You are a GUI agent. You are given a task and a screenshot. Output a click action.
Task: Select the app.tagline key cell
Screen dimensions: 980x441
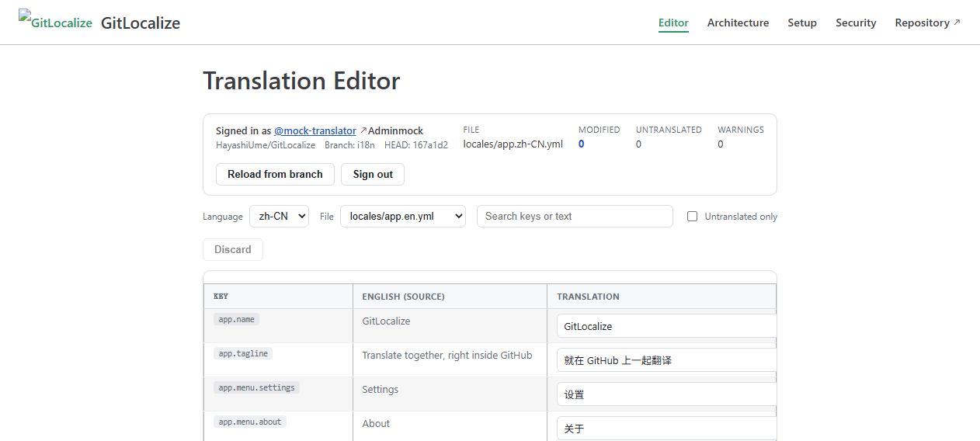click(278, 360)
